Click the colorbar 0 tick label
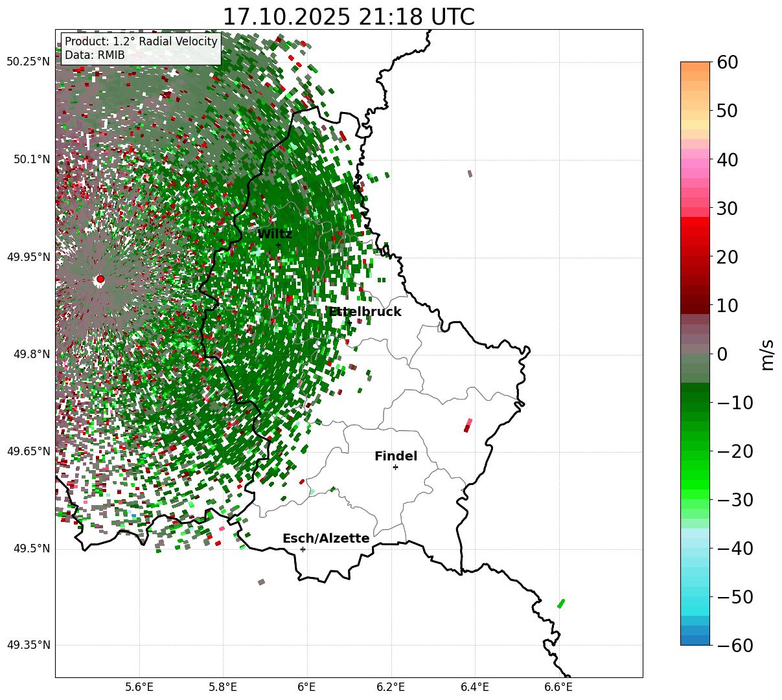 (722, 354)
